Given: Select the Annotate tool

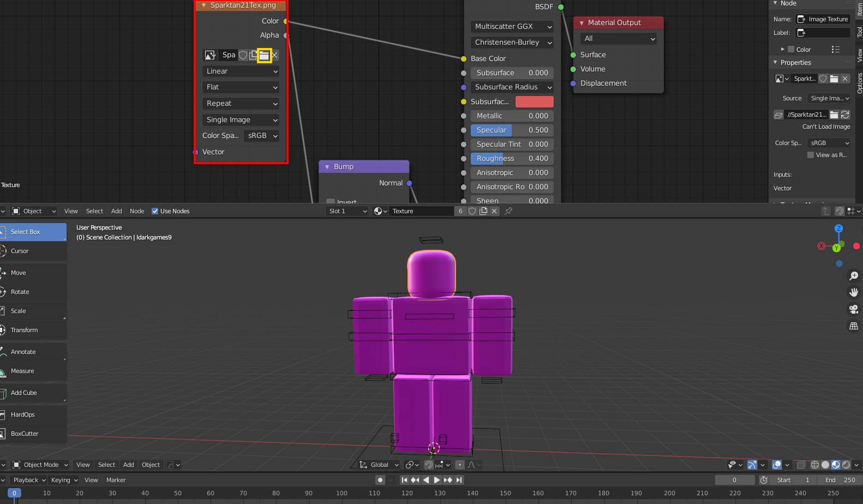Looking at the screenshot, I should tap(33, 352).
